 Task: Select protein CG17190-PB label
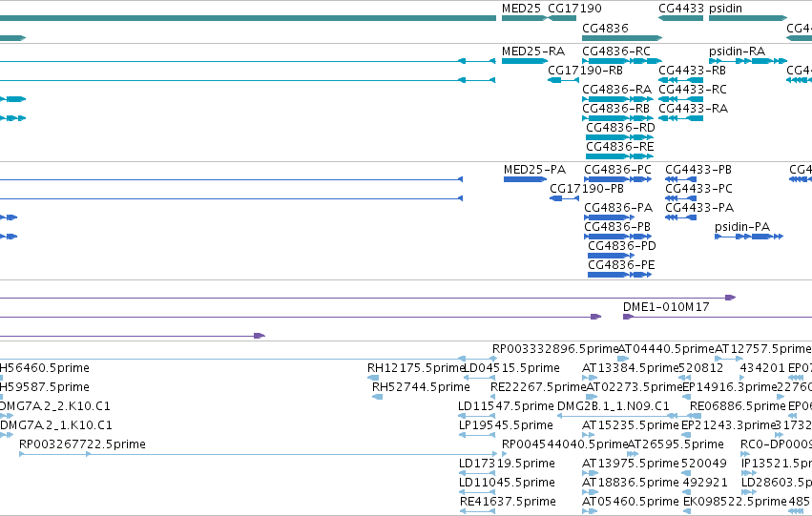coord(587,189)
